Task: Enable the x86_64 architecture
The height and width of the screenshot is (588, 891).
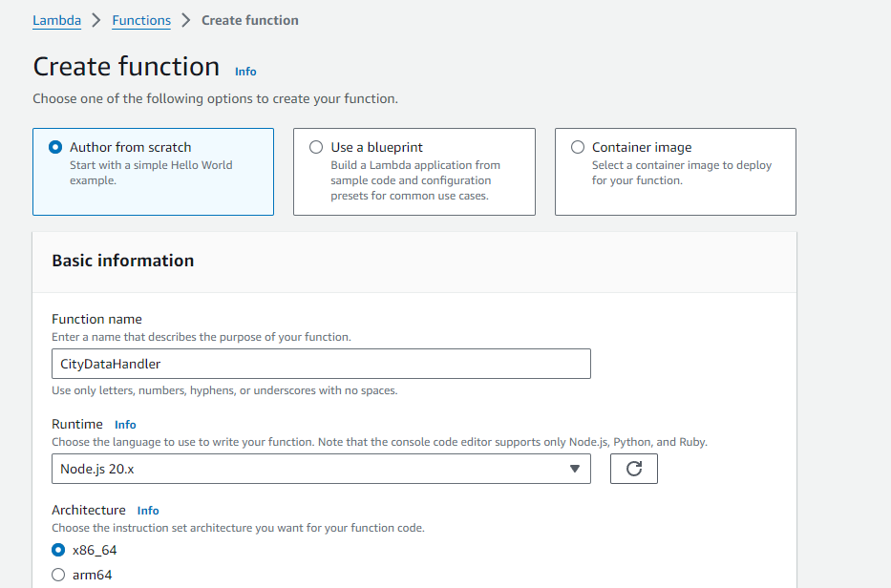Action: coord(56,550)
